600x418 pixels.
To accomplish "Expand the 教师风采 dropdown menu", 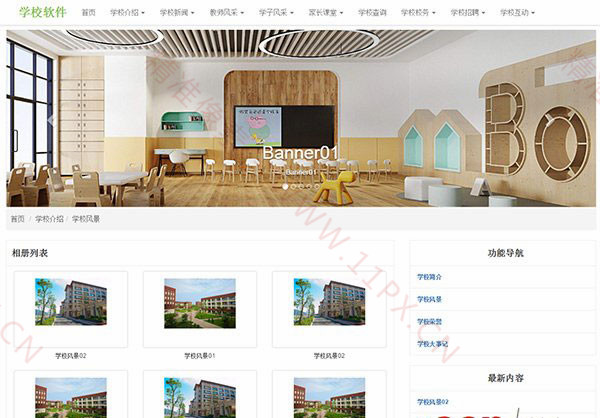I will 227,13.
